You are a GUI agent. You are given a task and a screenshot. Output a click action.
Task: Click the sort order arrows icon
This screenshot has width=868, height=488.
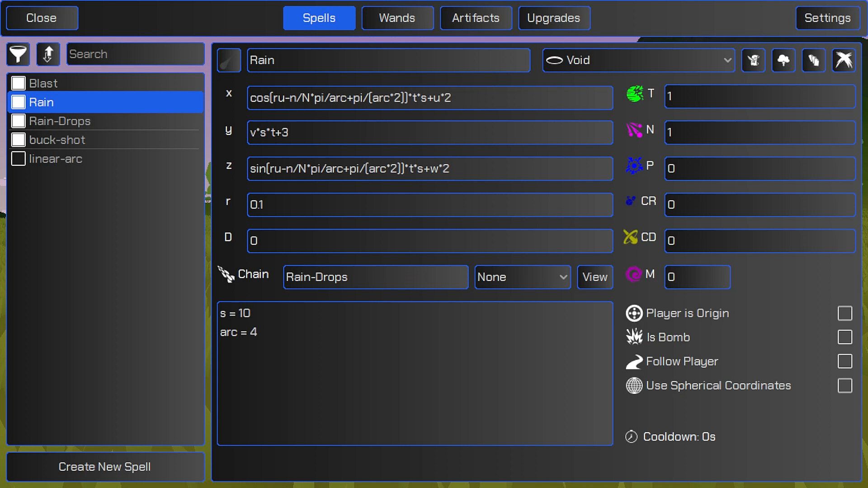(x=48, y=54)
